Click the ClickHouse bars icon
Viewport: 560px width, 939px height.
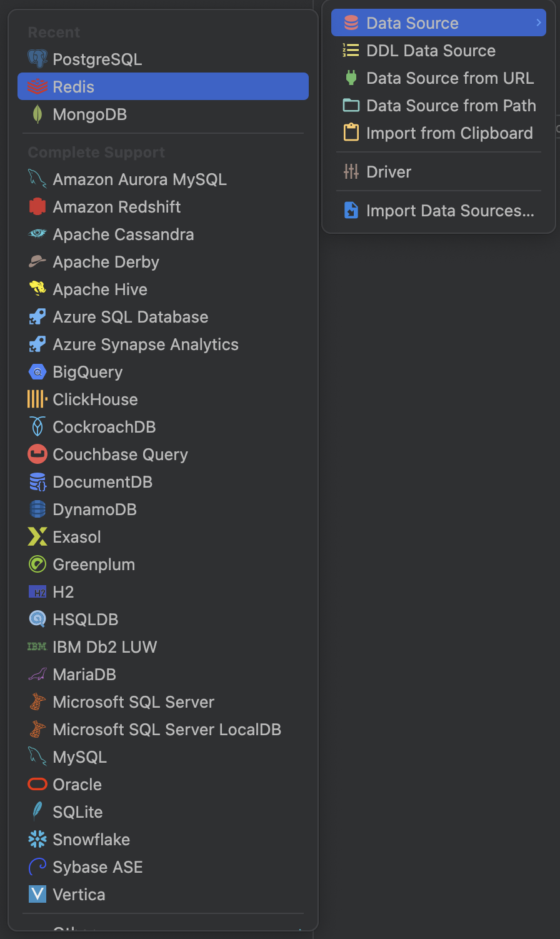[37, 399]
